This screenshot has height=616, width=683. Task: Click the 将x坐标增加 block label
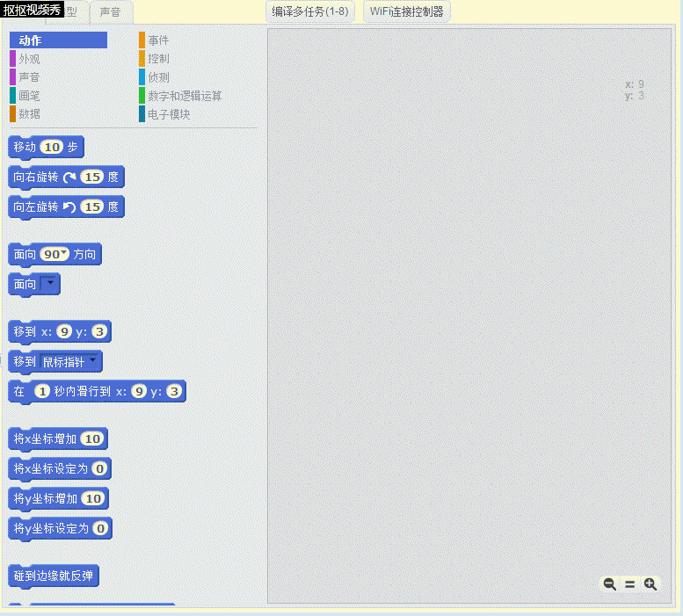(x=45, y=438)
